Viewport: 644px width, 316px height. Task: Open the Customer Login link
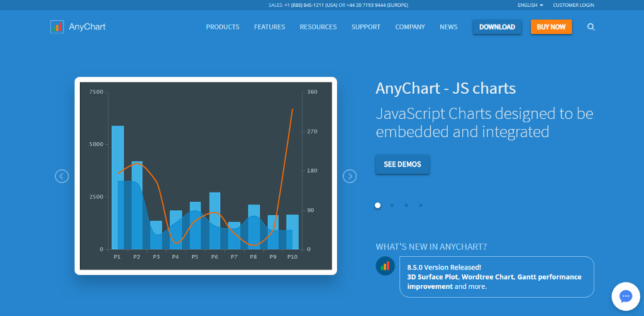(x=573, y=5)
